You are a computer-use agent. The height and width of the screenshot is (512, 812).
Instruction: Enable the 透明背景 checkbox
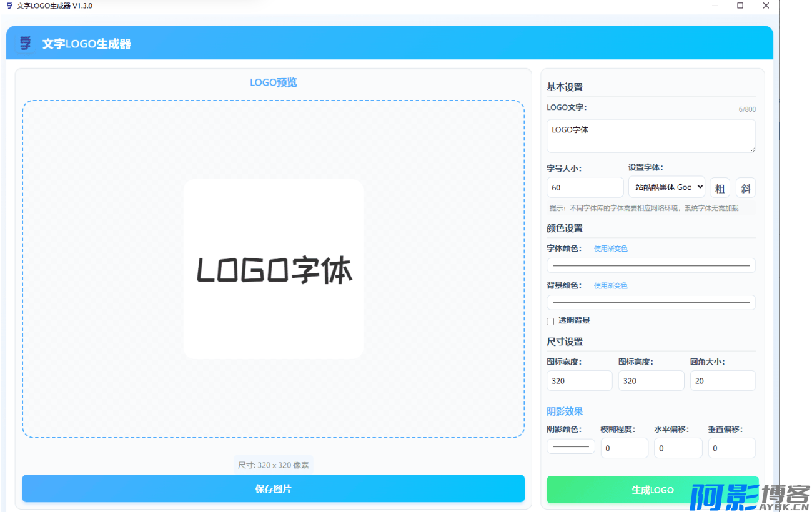550,322
